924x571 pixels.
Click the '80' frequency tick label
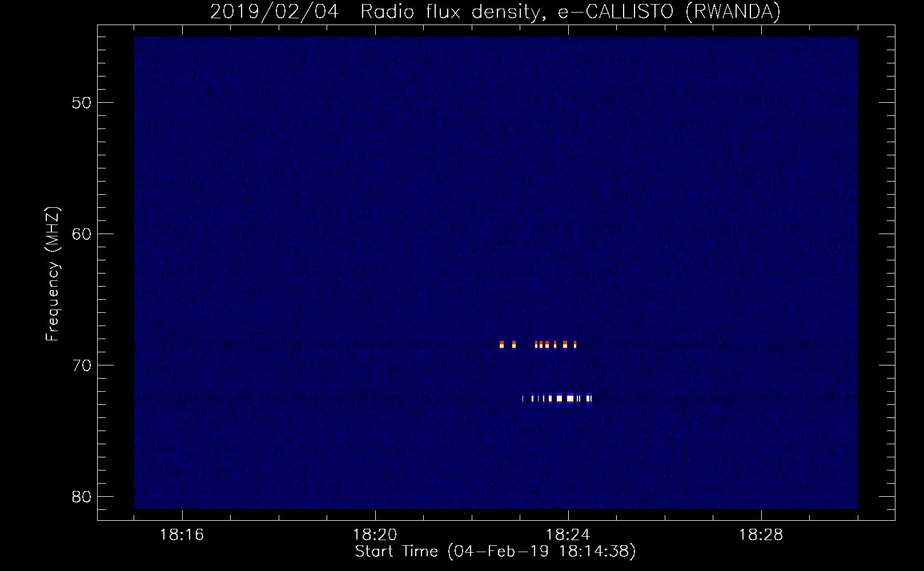pos(82,497)
